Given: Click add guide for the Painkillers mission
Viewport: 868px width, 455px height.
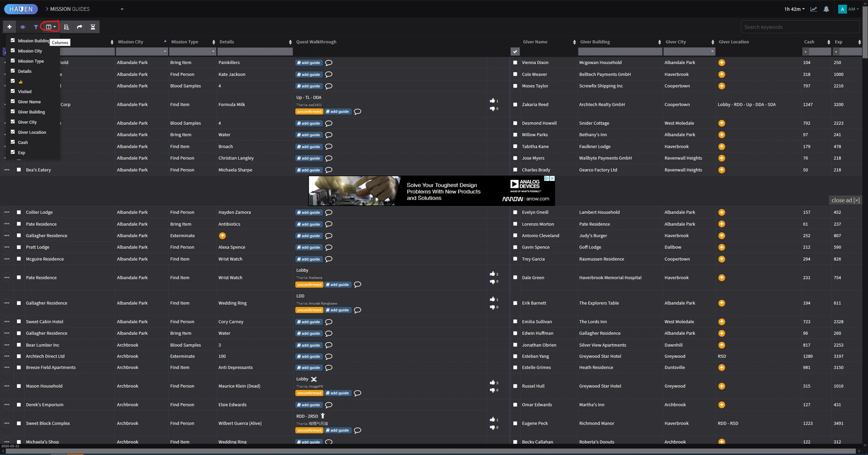Looking at the screenshot, I should tap(308, 62).
